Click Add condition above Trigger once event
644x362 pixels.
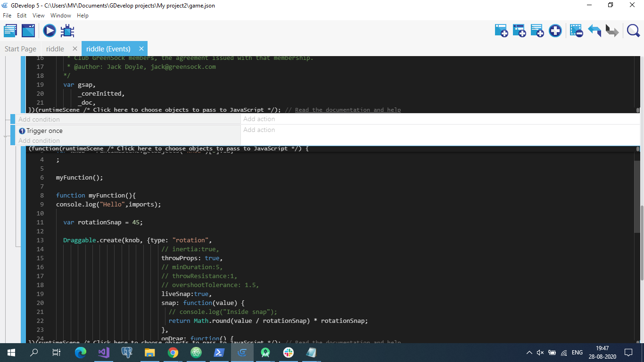coord(39,119)
